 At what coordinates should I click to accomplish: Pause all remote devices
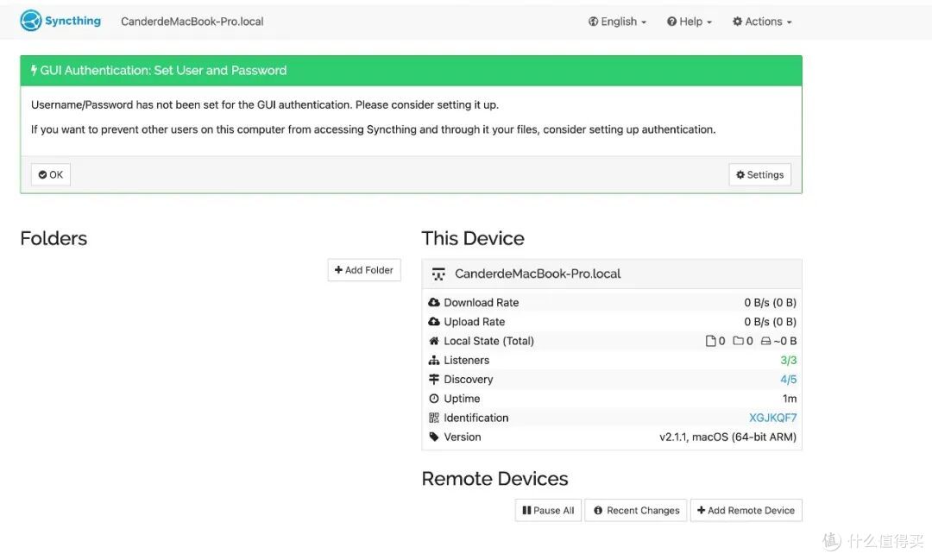[548, 510]
